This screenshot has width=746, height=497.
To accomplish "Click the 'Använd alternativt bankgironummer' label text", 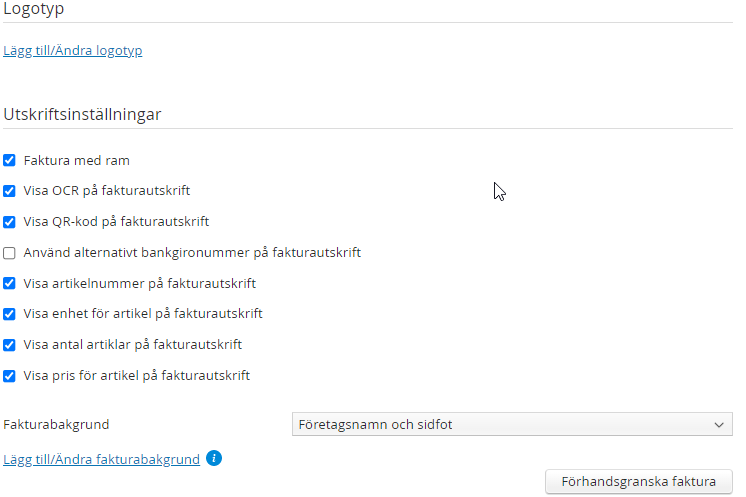I will click(x=192, y=253).
